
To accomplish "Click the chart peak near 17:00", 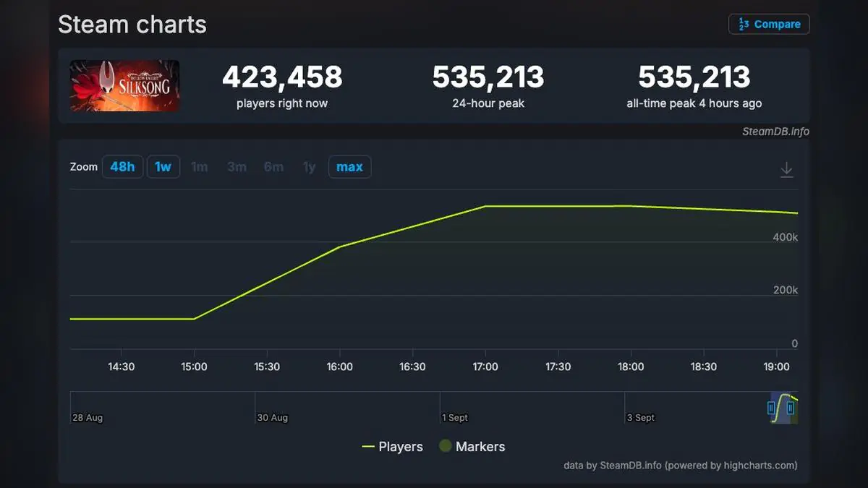I will pos(485,206).
